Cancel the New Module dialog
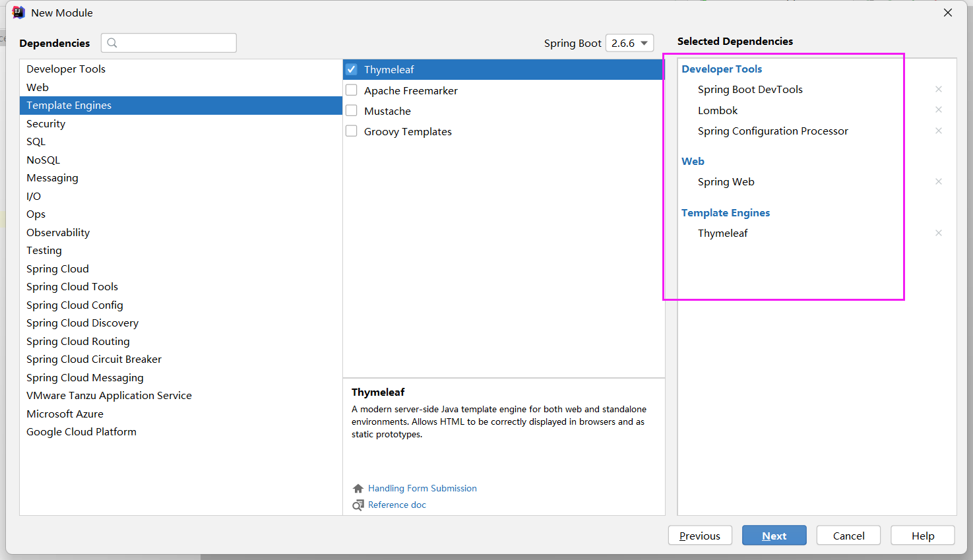This screenshot has height=560, width=973. click(848, 536)
